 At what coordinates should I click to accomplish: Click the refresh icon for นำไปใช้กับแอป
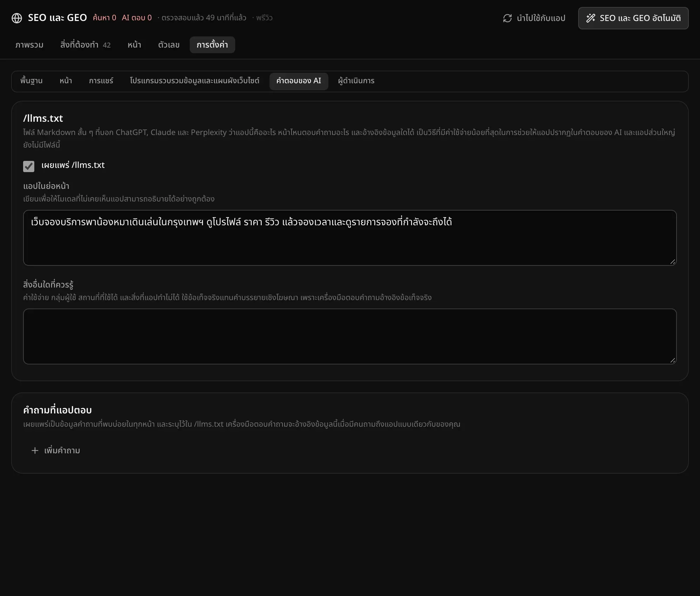[x=507, y=18]
